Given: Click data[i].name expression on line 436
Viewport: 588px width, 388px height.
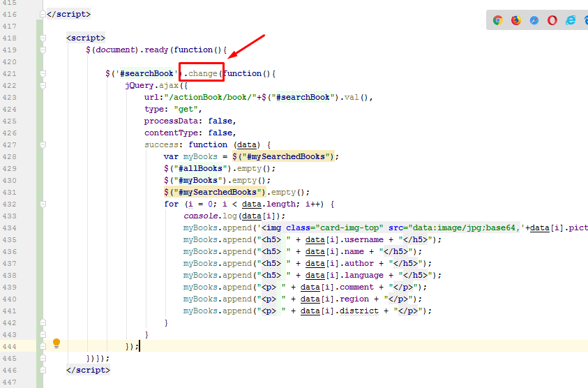Looking at the screenshot, I should click(335, 252).
